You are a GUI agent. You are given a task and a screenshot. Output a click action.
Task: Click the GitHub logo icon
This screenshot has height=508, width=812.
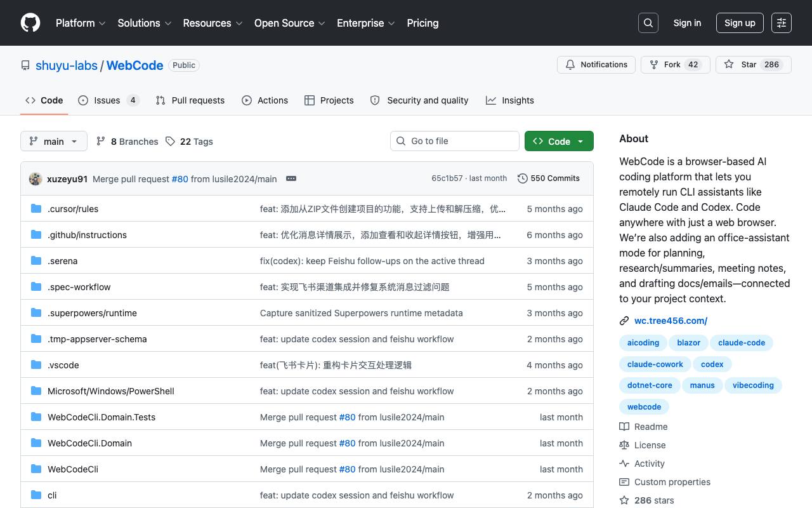click(x=30, y=23)
